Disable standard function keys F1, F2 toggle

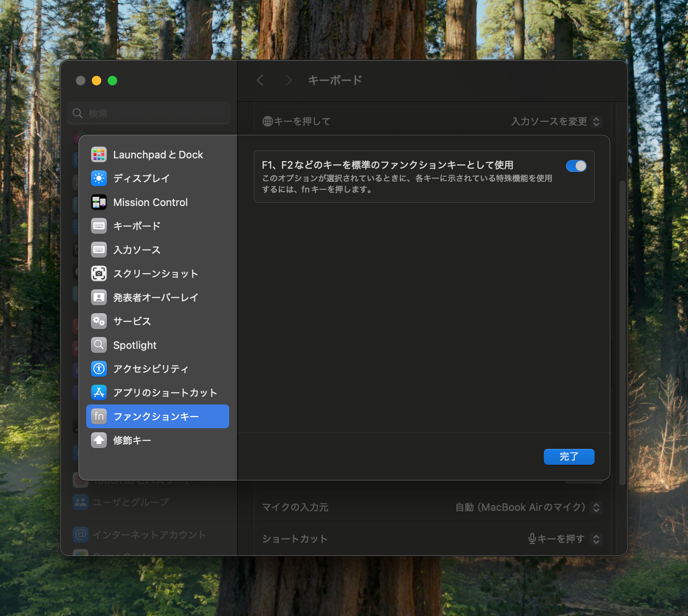(x=576, y=166)
